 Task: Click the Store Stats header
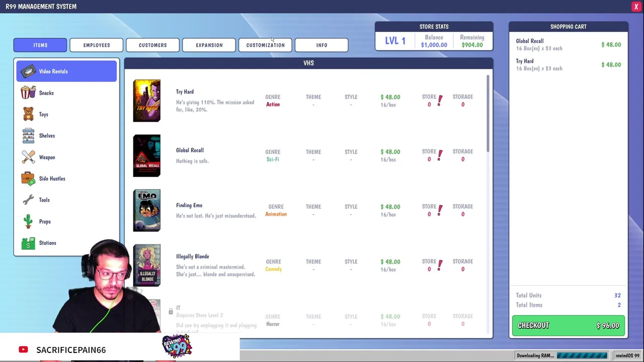point(434,27)
